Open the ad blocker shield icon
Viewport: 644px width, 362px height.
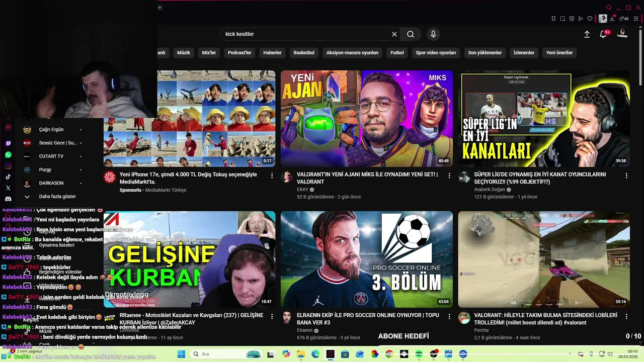tap(572, 19)
